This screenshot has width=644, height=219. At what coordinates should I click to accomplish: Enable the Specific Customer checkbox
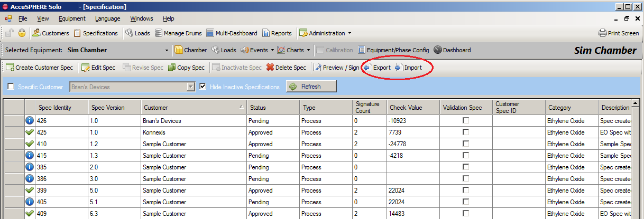point(11,87)
